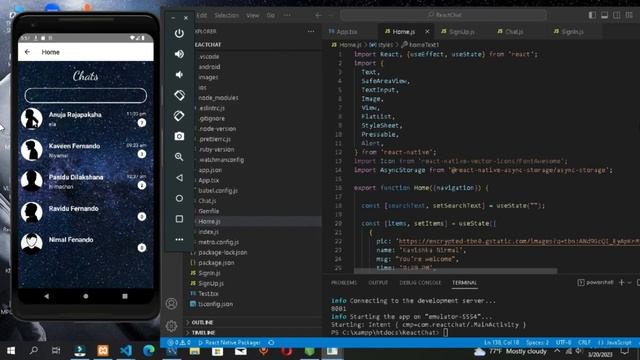
Task: Click errors and warnings status indicator
Action: [179, 343]
